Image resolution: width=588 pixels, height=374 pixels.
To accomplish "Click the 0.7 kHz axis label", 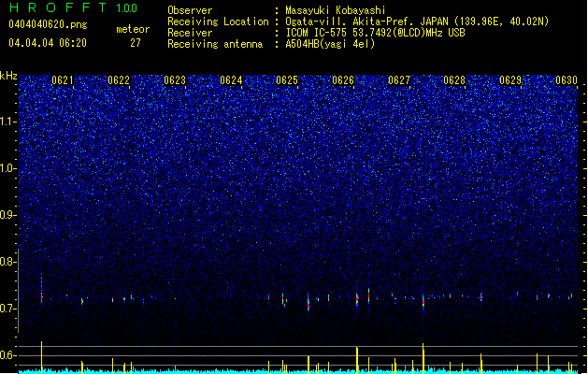I will click(8, 309).
